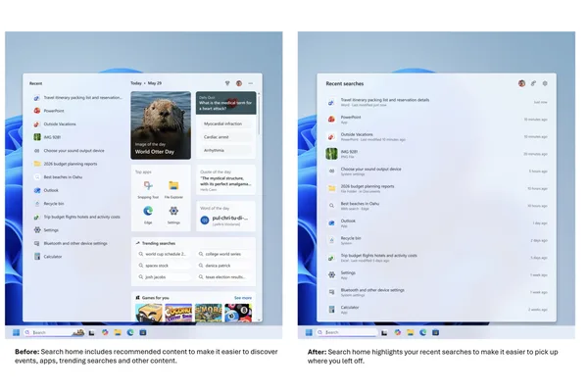Answer Myocardial infarction in the Daily Quiz
The width and height of the screenshot is (588, 392).
click(x=225, y=123)
